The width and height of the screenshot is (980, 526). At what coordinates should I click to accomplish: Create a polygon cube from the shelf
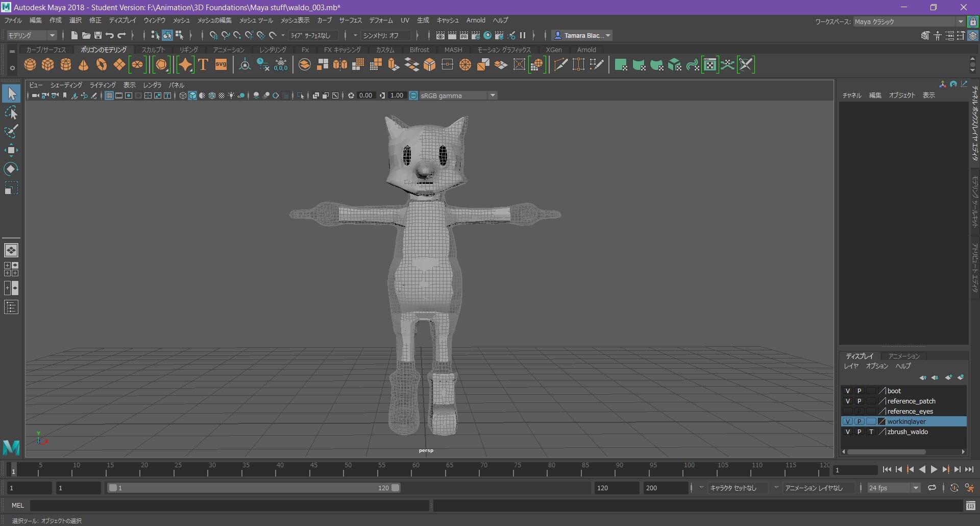click(x=48, y=65)
